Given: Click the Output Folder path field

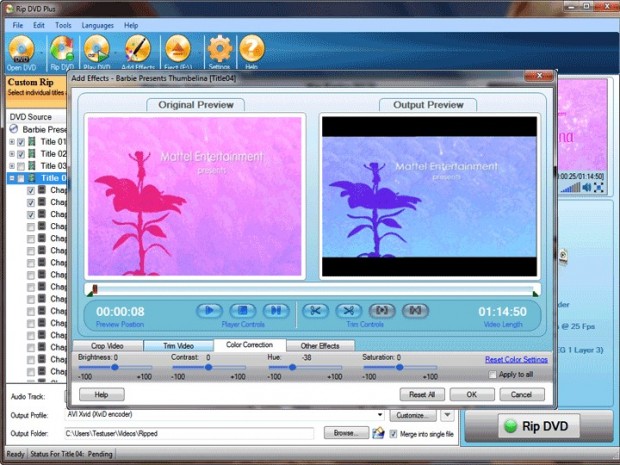Looking at the screenshot, I should click(189, 433).
